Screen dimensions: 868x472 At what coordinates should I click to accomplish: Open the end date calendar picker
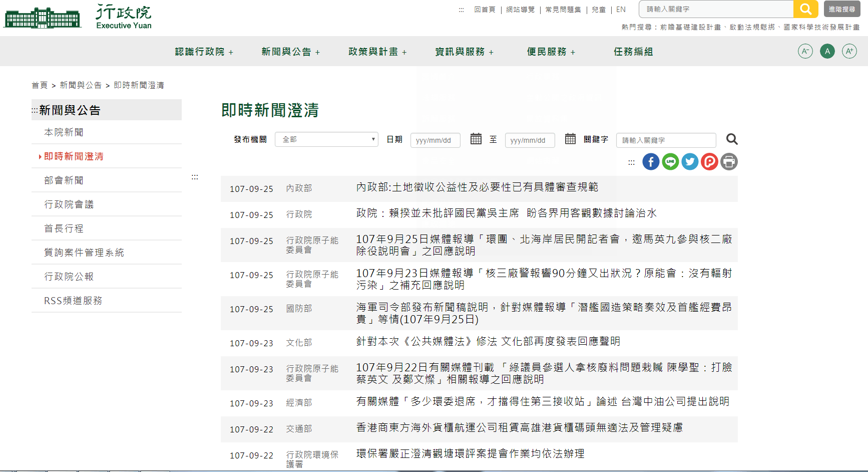pos(570,139)
